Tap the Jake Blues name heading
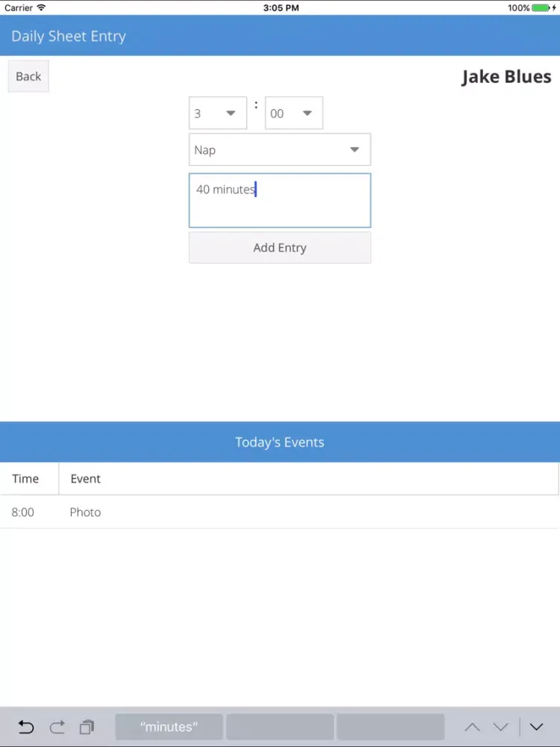Image resolution: width=560 pixels, height=747 pixels. (x=506, y=77)
